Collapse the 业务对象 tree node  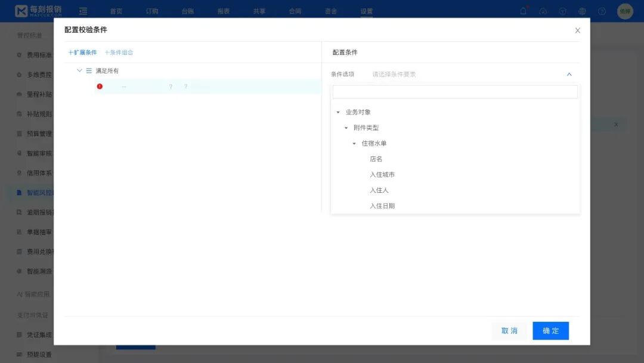click(x=338, y=112)
